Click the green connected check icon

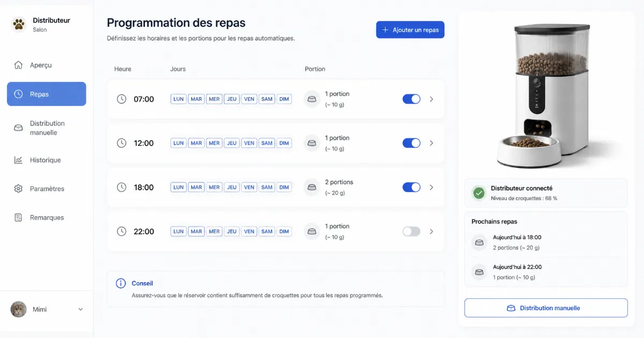pyautogui.click(x=479, y=193)
